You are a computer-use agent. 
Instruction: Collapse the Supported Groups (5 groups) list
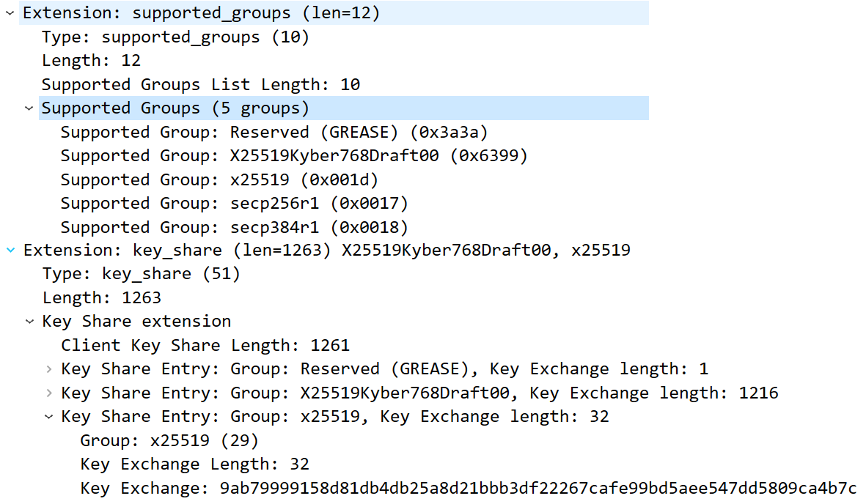pyautogui.click(x=29, y=108)
